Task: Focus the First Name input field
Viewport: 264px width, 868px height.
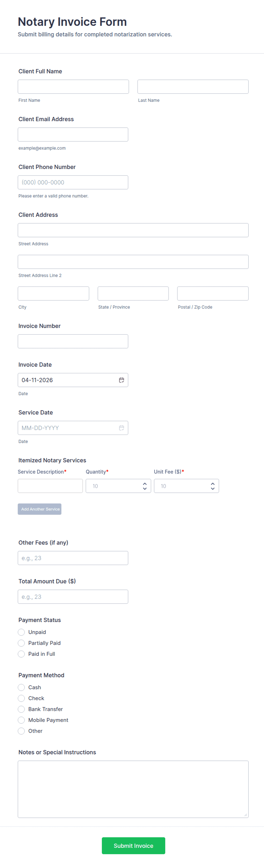Action: tap(73, 87)
